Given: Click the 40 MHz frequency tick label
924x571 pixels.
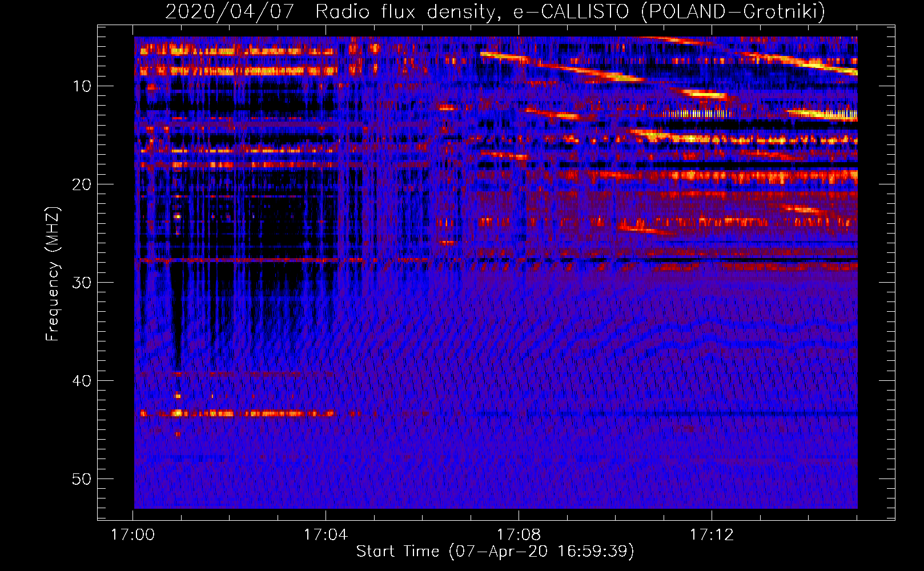Looking at the screenshot, I should [x=82, y=381].
